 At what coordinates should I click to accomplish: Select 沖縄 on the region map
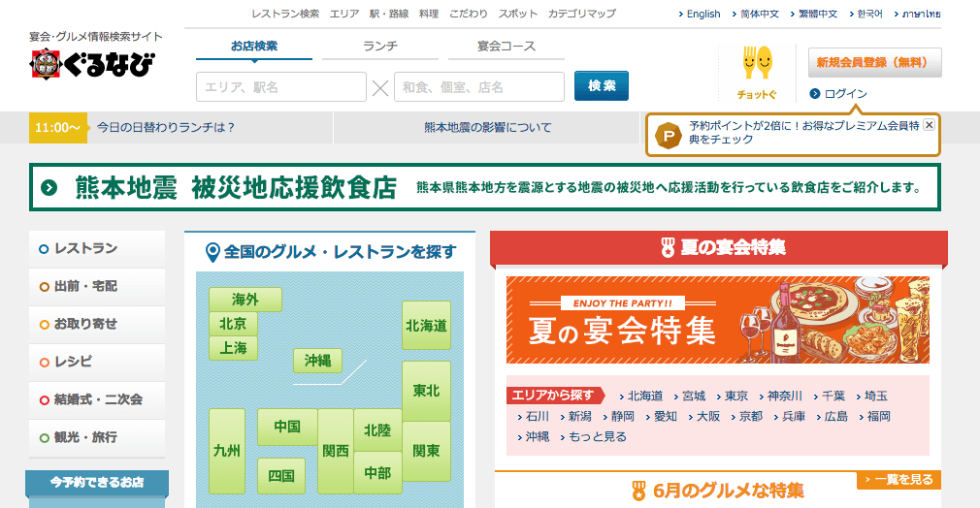[x=317, y=361]
